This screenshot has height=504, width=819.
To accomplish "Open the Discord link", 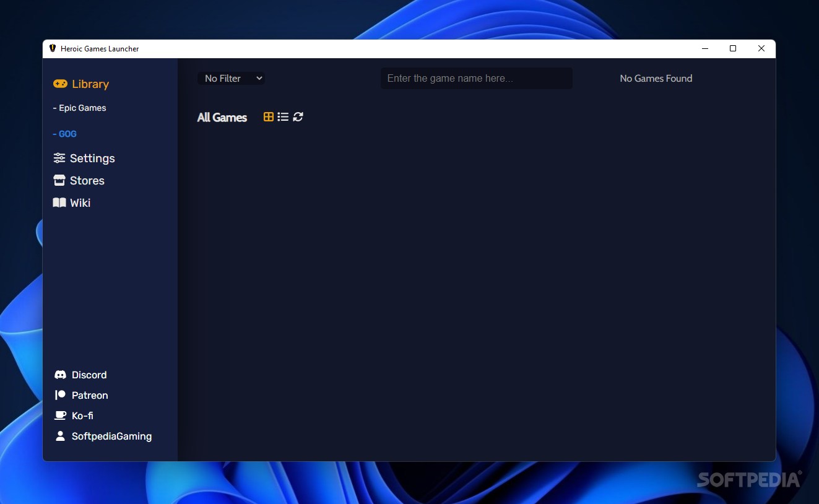I will (89, 375).
